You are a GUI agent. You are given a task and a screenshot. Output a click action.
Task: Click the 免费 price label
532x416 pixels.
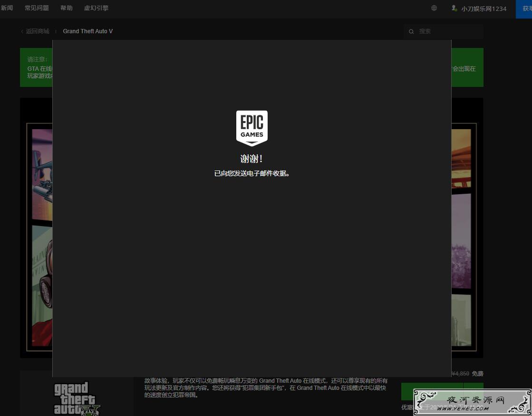477,374
